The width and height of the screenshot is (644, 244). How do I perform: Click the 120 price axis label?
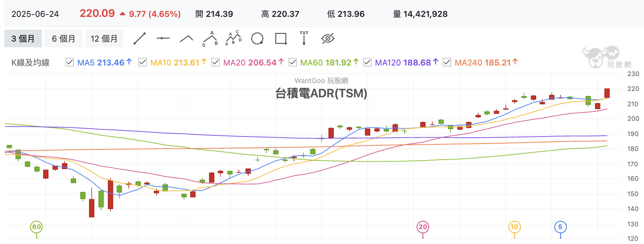(x=633, y=239)
